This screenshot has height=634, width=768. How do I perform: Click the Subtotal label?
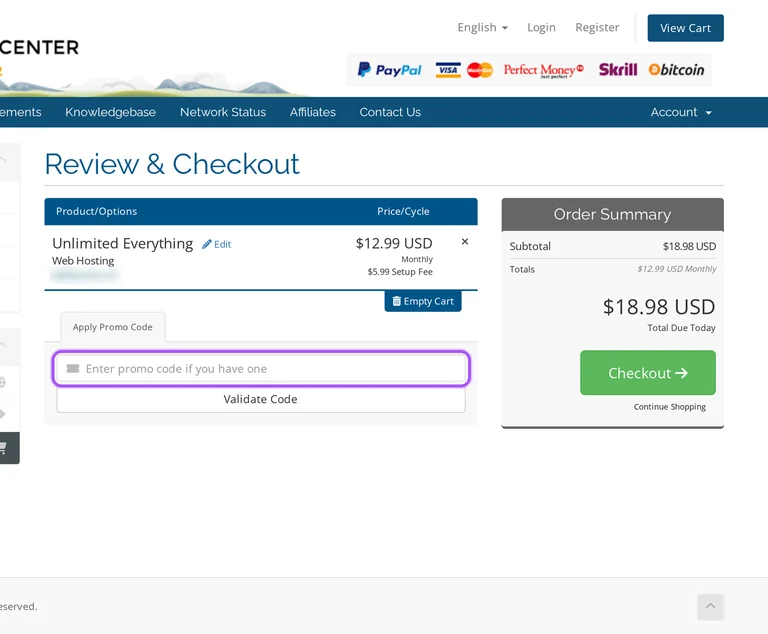(530, 246)
